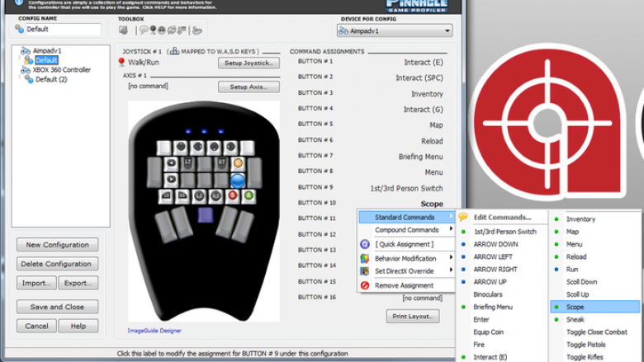This screenshot has height=362, width=644.
Task: Click the joystick icon in Toolbox
Action: [x=153, y=30]
